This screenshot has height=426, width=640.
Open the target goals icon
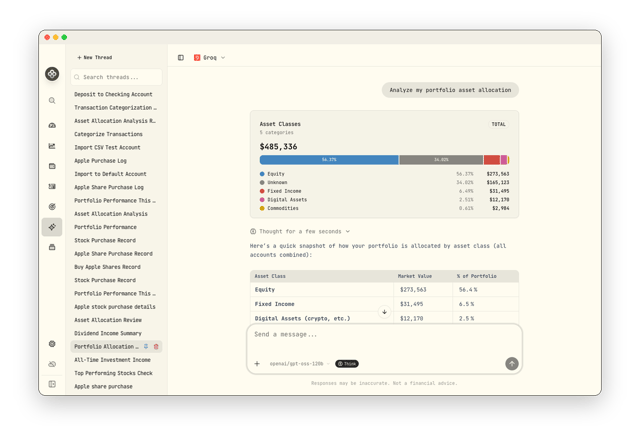[52, 206]
